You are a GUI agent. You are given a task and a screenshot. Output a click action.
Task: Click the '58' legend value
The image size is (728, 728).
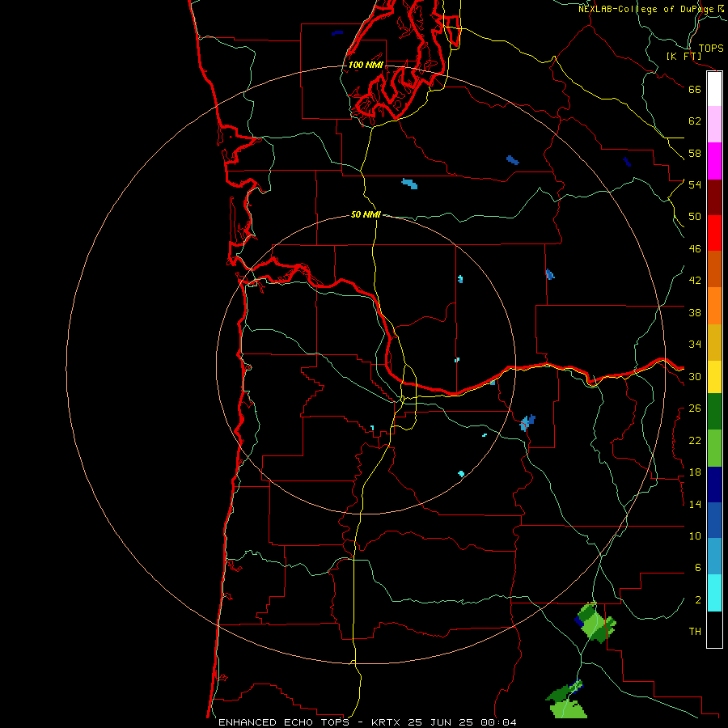[x=695, y=153]
